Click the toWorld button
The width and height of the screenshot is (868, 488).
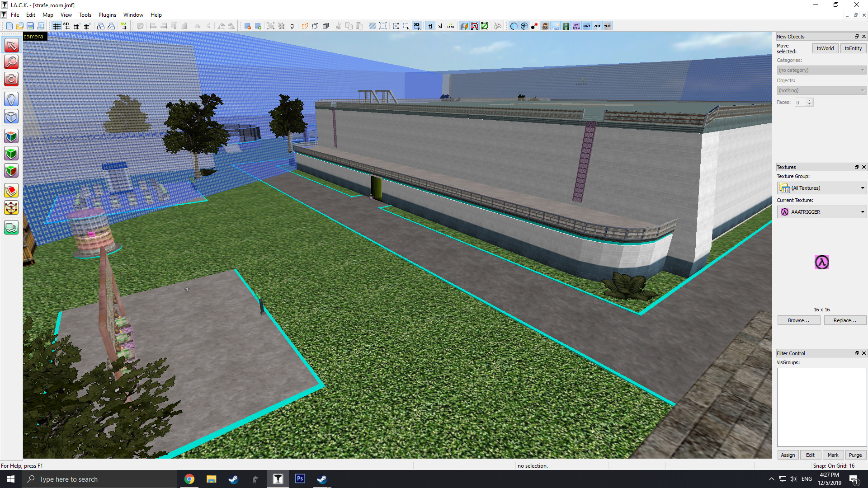click(x=825, y=48)
